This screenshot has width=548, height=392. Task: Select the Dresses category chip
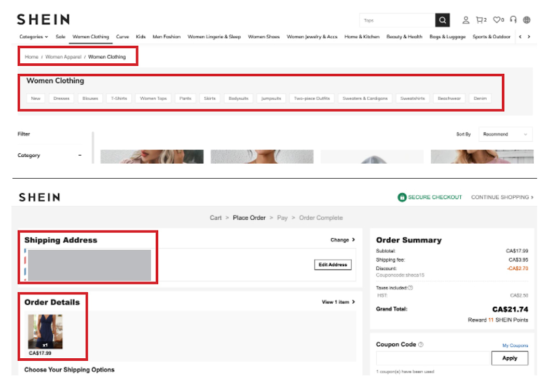pyautogui.click(x=61, y=98)
